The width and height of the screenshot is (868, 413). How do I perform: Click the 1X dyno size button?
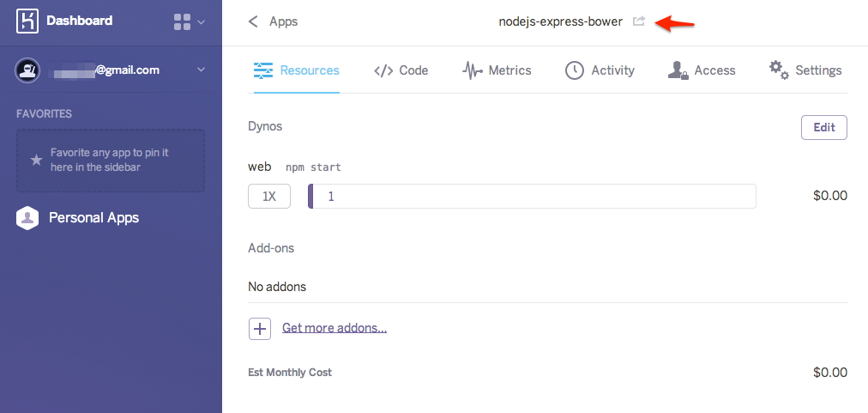[269, 197]
